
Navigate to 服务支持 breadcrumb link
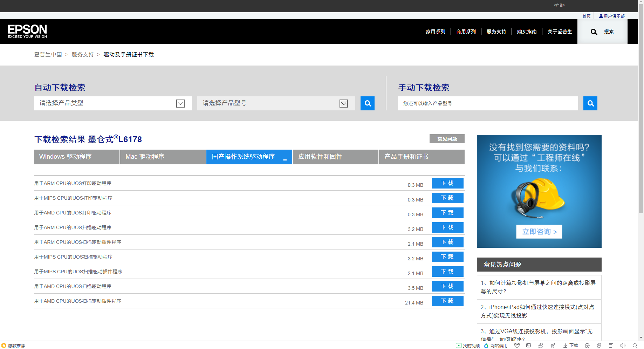pyautogui.click(x=83, y=55)
